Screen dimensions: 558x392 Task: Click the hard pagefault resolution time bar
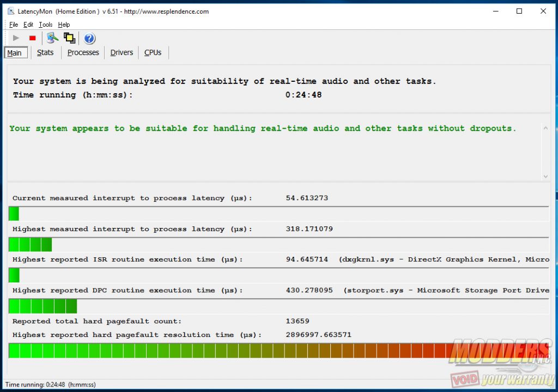(x=278, y=351)
